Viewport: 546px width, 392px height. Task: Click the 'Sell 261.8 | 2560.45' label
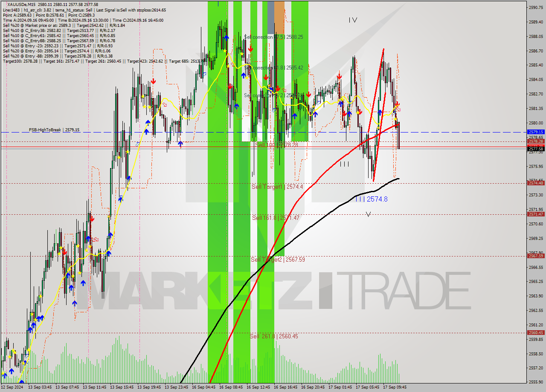pos(274,336)
